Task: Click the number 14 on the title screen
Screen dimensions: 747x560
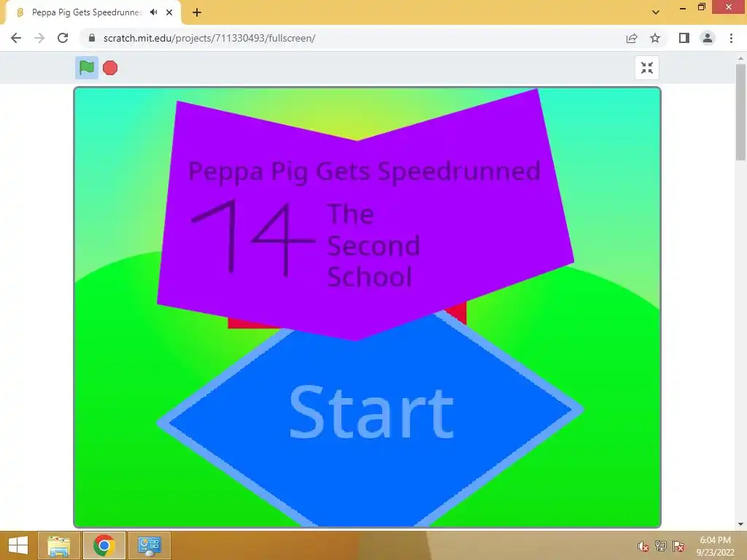Action: (x=253, y=237)
